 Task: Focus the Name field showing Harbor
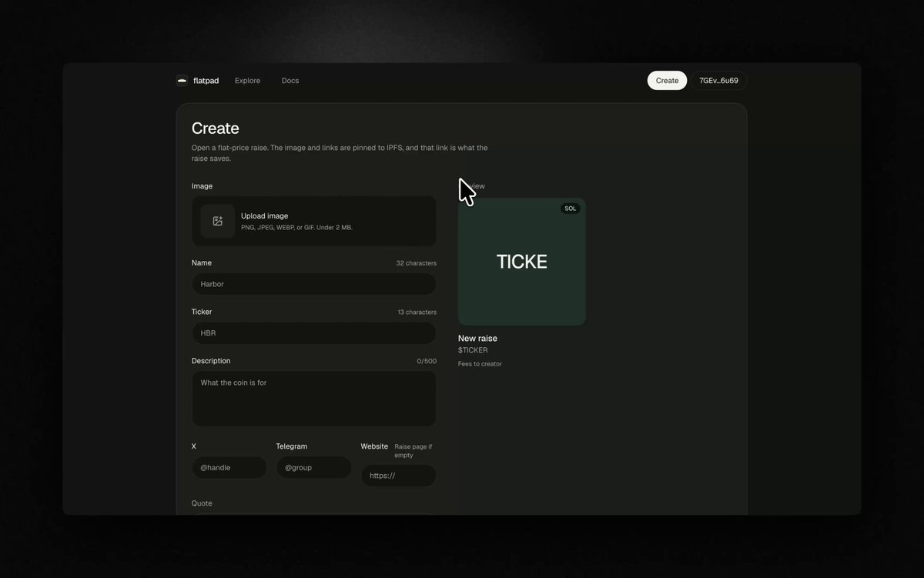[x=314, y=284]
